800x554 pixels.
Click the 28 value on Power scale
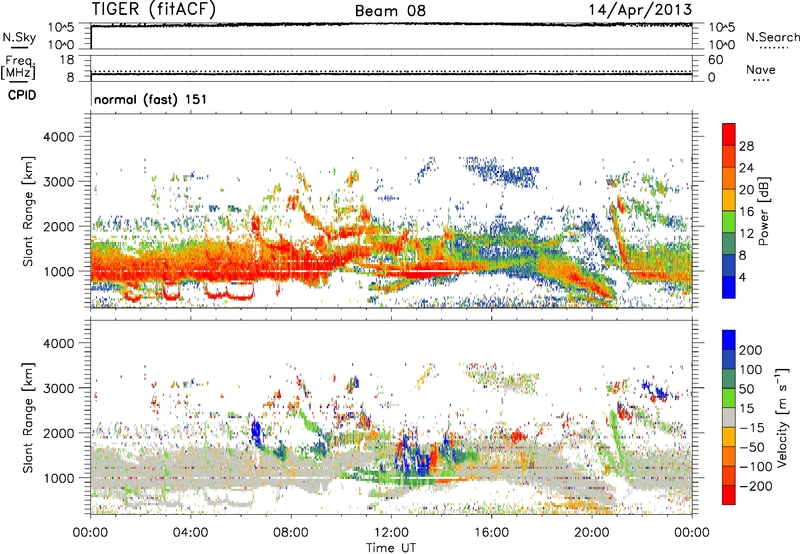point(746,146)
